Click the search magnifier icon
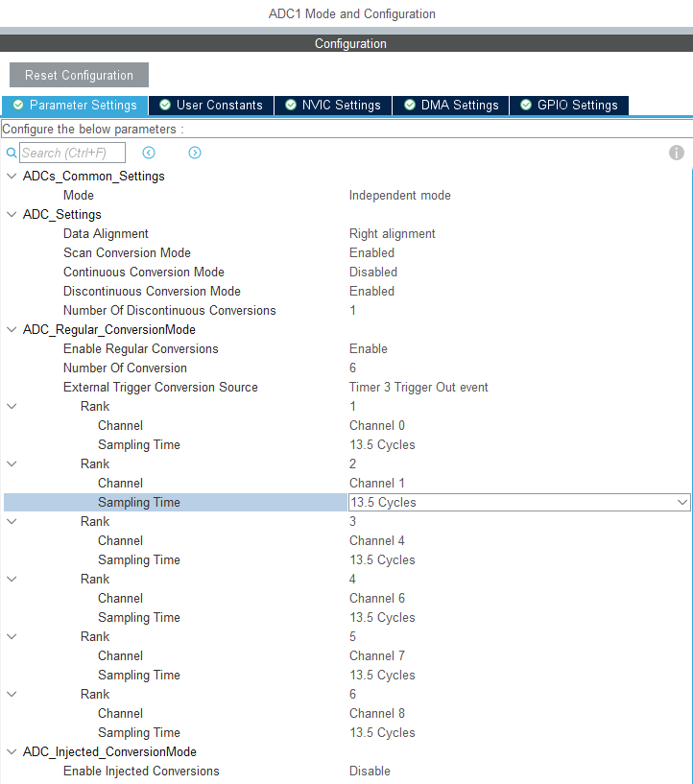Viewport: 693px width, 784px height. pos(12,153)
